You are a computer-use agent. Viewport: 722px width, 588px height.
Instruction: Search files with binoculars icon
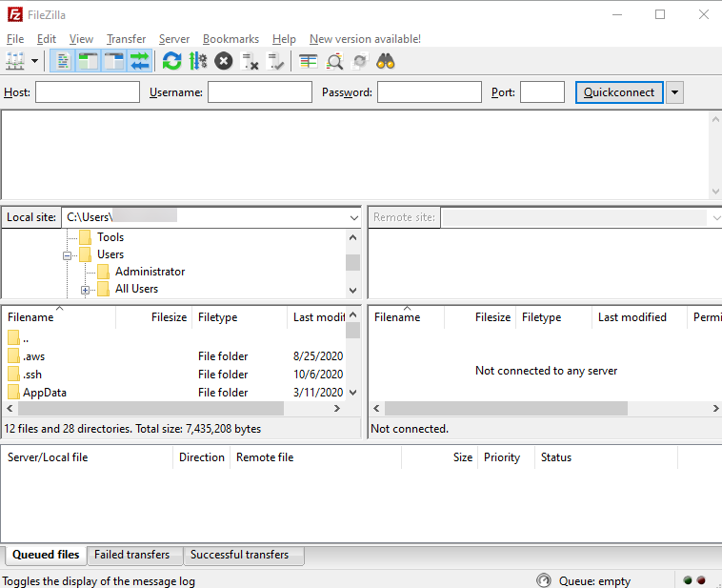(386, 61)
